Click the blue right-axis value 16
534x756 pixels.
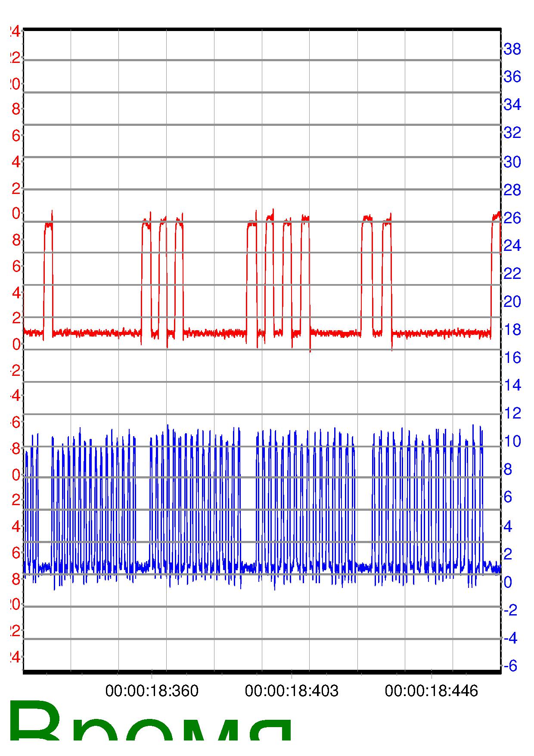512,357
